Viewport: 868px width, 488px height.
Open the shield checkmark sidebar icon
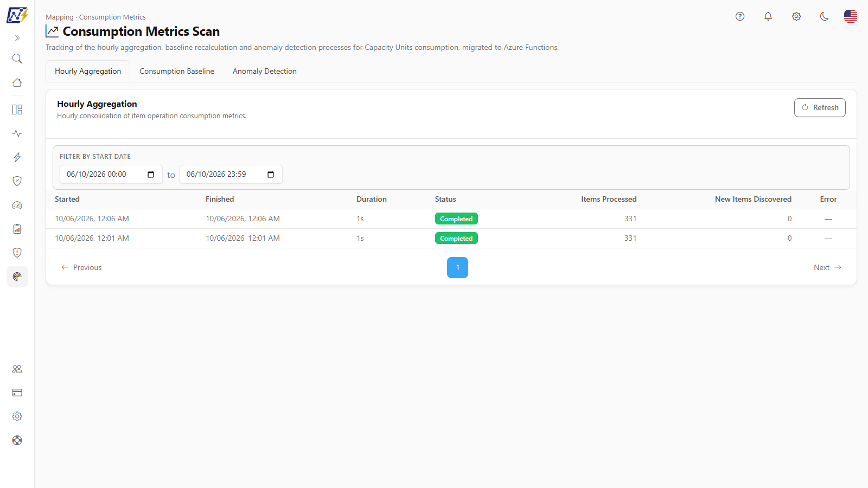pyautogui.click(x=17, y=181)
